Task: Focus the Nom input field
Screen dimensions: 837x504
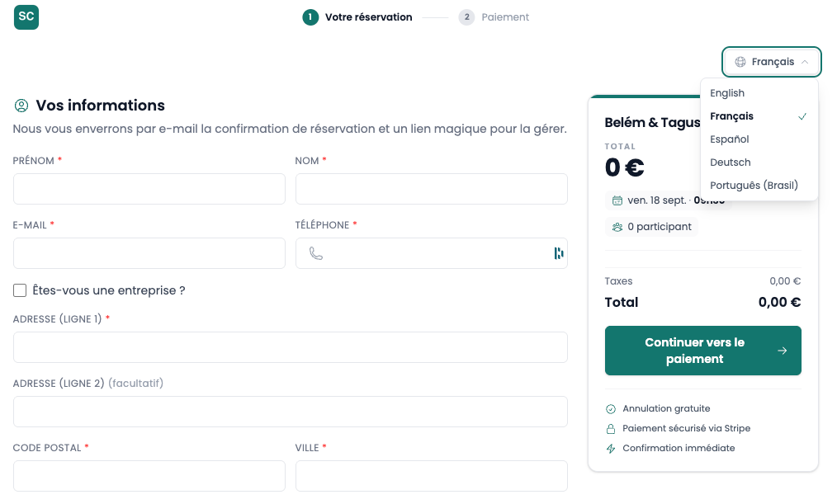Action: click(x=432, y=189)
